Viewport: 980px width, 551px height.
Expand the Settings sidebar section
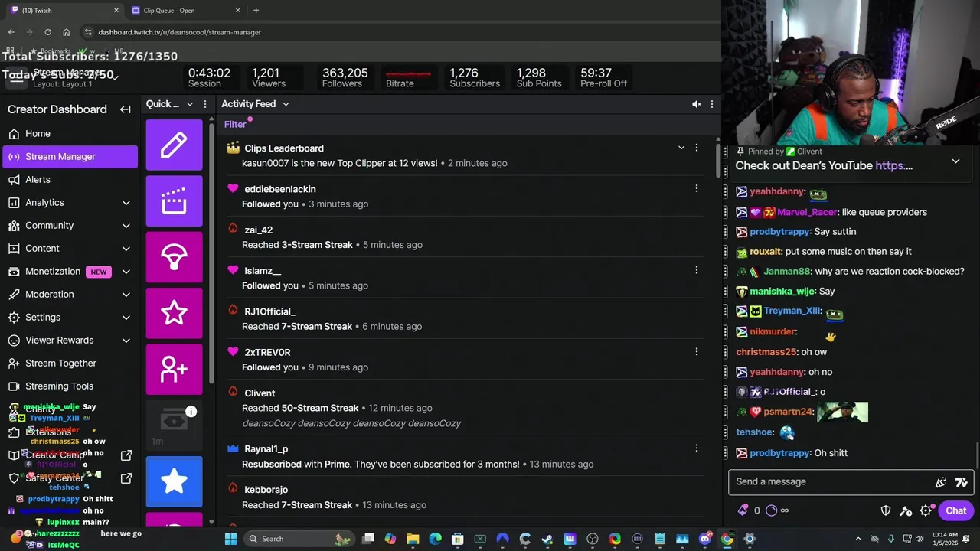[126, 318]
